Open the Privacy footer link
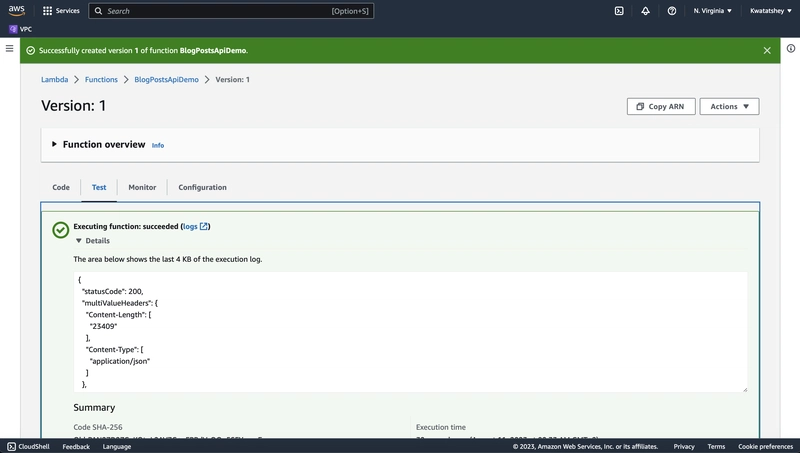This screenshot has height=453, width=800. coord(684,446)
